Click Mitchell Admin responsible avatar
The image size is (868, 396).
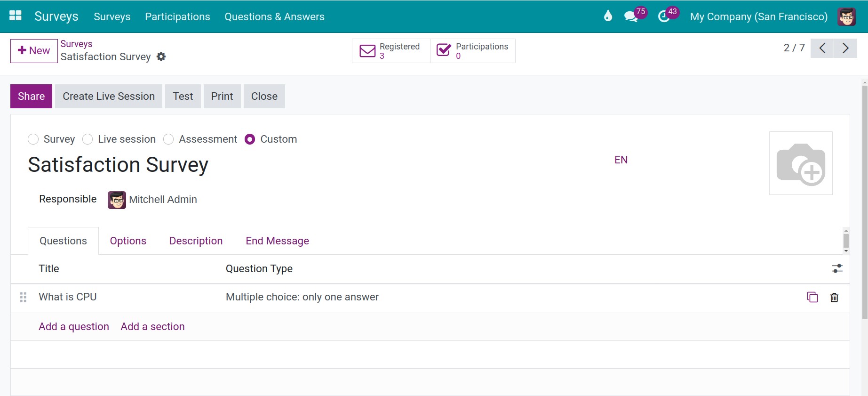117,200
